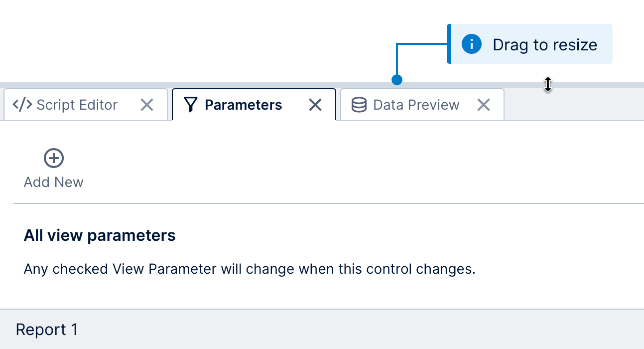Close the Data Preview tab
644x349 pixels.
point(484,105)
